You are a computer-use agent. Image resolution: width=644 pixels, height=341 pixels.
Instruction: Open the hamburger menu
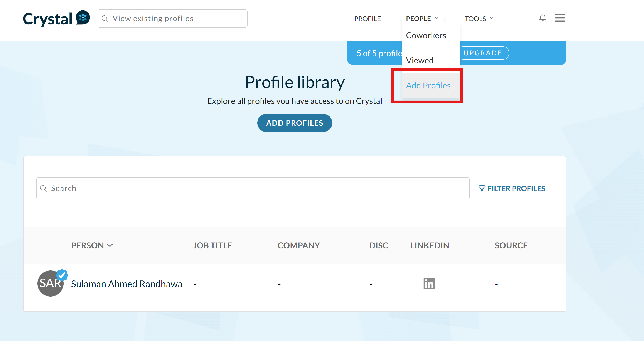[560, 18]
